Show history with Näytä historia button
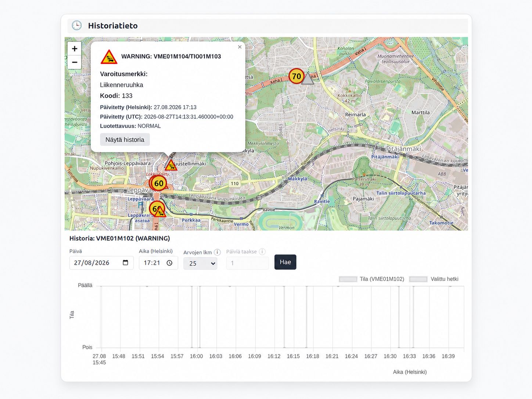Viewport: 532px width, 399px height. (125, 140)
